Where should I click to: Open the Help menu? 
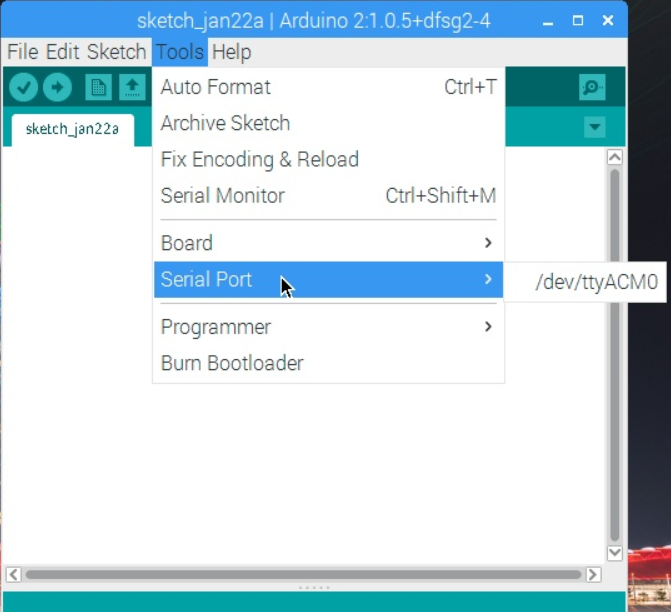pos(232,52)
